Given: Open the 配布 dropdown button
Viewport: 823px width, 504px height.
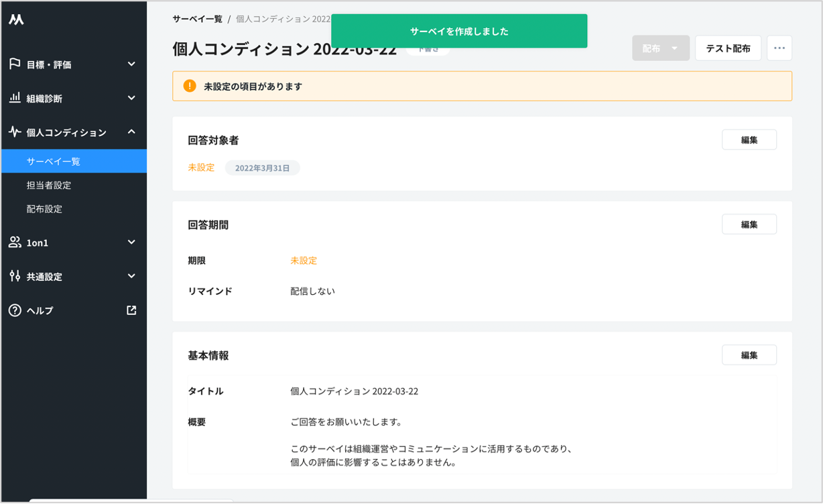Looking at the screenshot, I should coord(660,48).
